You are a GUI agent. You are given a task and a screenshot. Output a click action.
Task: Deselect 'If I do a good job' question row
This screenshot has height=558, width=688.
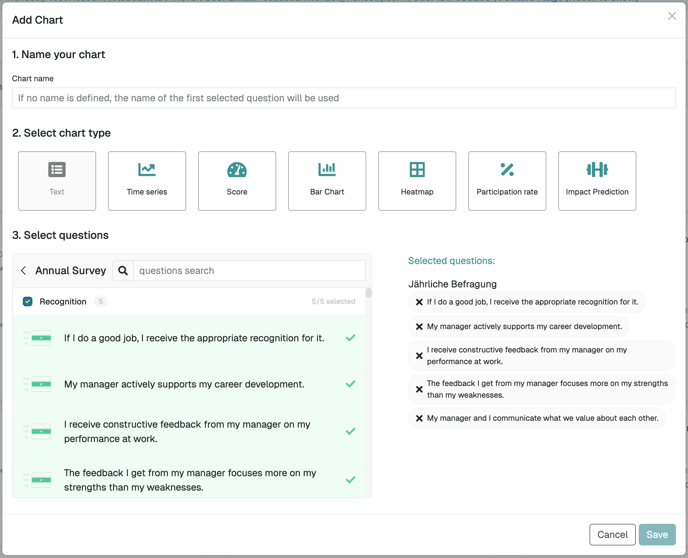(x=189, y=338)
